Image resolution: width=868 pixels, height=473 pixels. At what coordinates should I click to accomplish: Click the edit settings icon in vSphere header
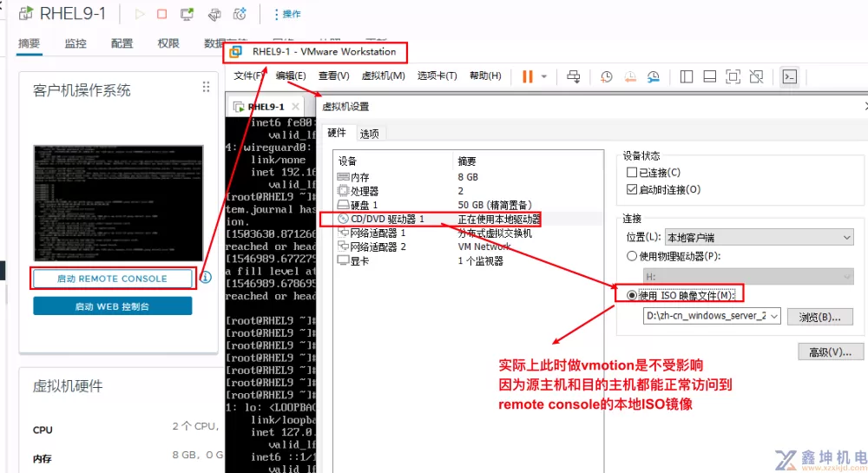point(214,14)
